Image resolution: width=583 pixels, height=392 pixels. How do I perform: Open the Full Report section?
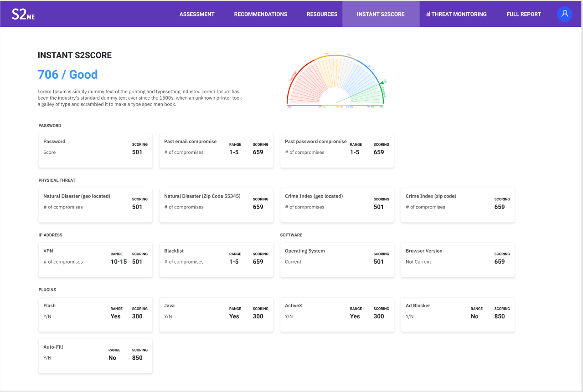coord(523,14)
